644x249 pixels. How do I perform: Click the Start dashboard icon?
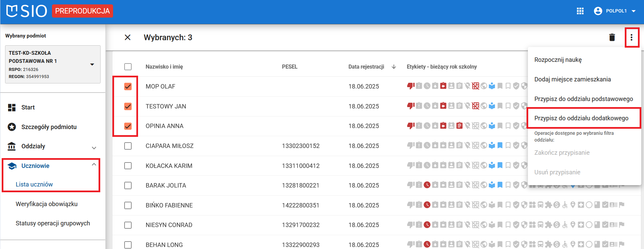(x=12, y=107)
